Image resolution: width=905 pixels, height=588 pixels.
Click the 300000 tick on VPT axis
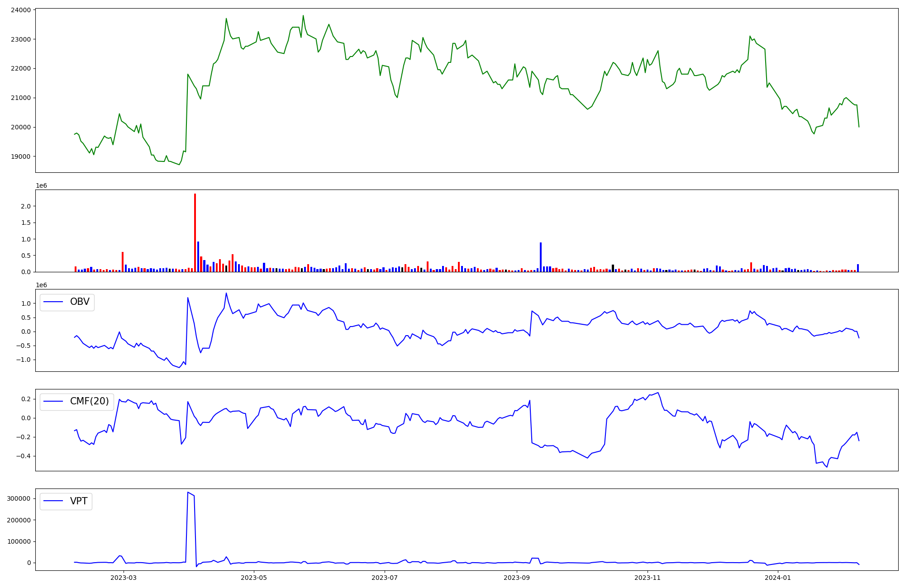(19, 498)
